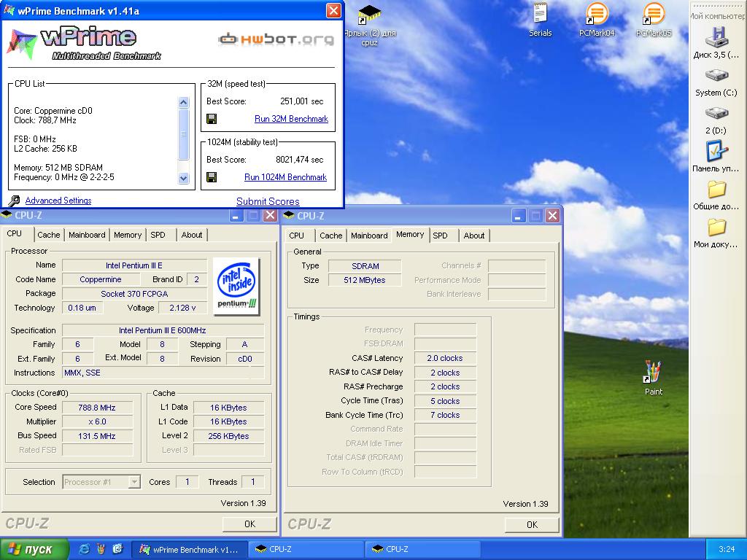Switch to Cache tab in left CPU-Z
Viewport: 747px width, 560px height.
(x=49, y=235)
